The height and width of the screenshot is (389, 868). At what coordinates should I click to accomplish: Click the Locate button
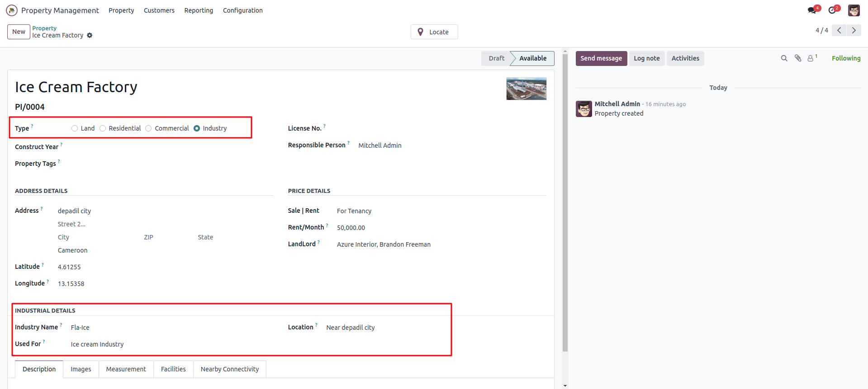tap(434, 32)
